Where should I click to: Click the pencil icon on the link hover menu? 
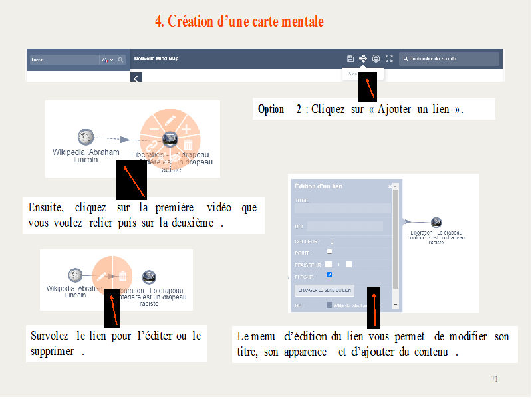click(103, 275)
